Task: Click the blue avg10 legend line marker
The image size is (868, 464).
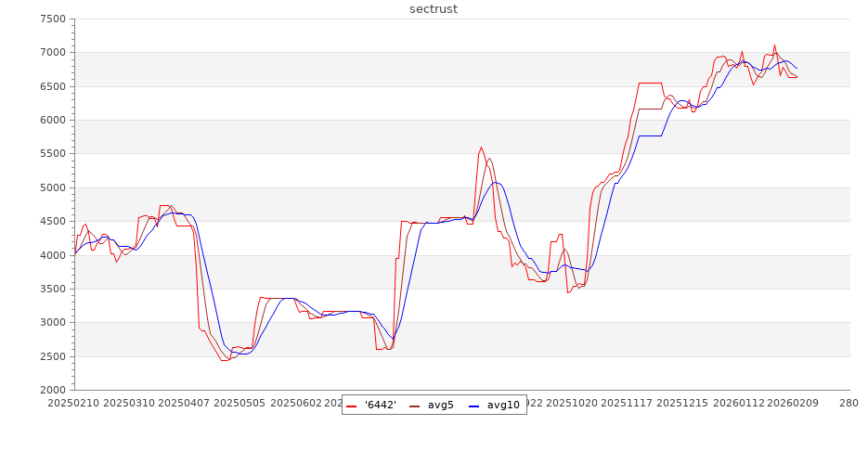Action: click(476, 405)
